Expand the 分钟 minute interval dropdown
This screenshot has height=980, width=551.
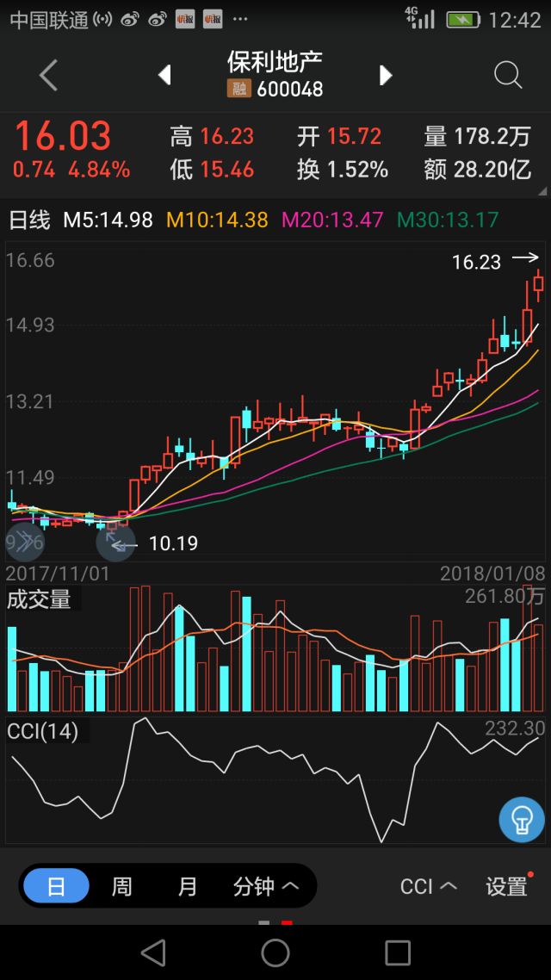point(266,885)
